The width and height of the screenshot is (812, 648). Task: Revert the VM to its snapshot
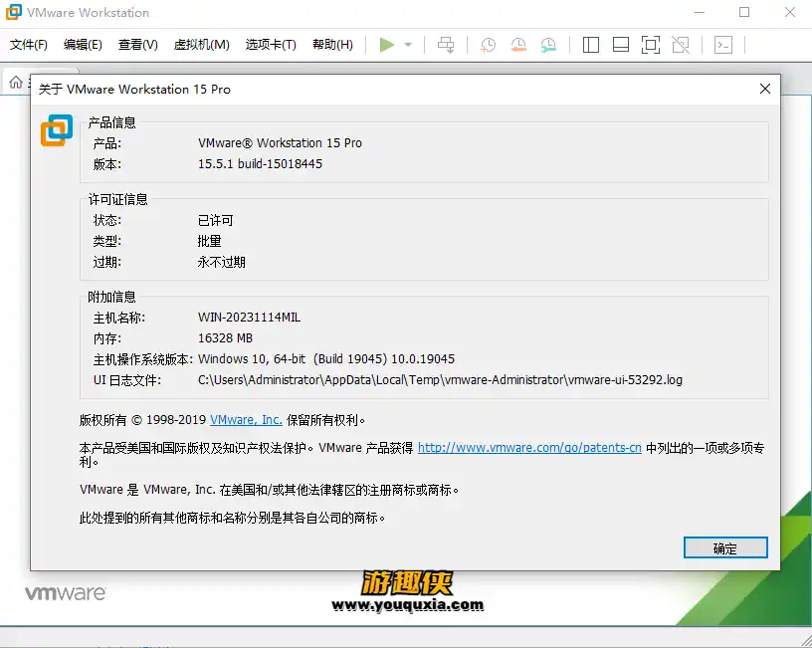pos(517,45)
